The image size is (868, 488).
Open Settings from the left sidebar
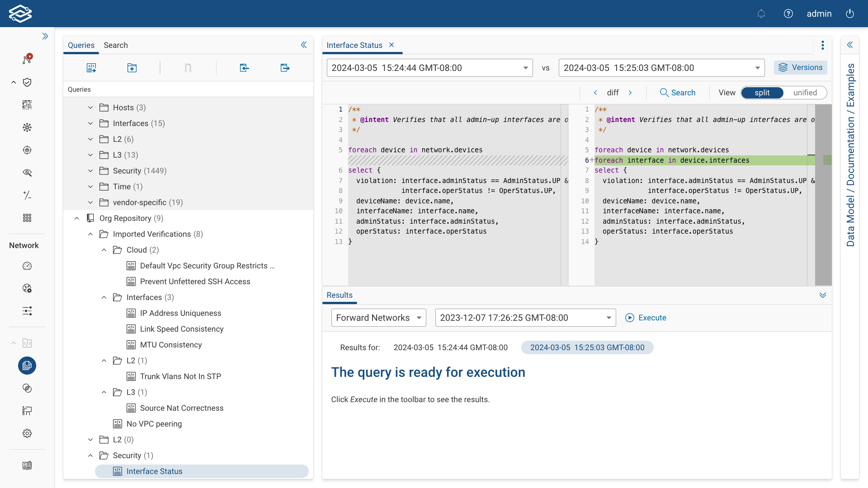click(27, 433)
